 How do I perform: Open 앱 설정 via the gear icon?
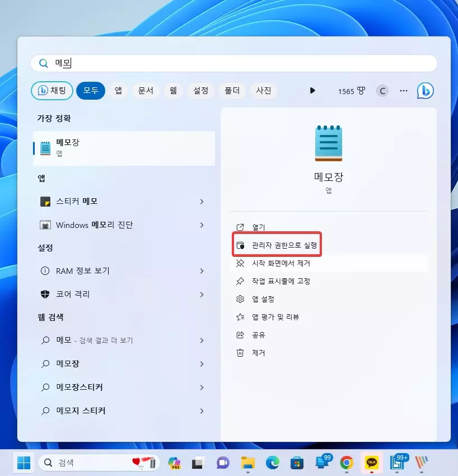pyautogui.click(x=241, y=299)
